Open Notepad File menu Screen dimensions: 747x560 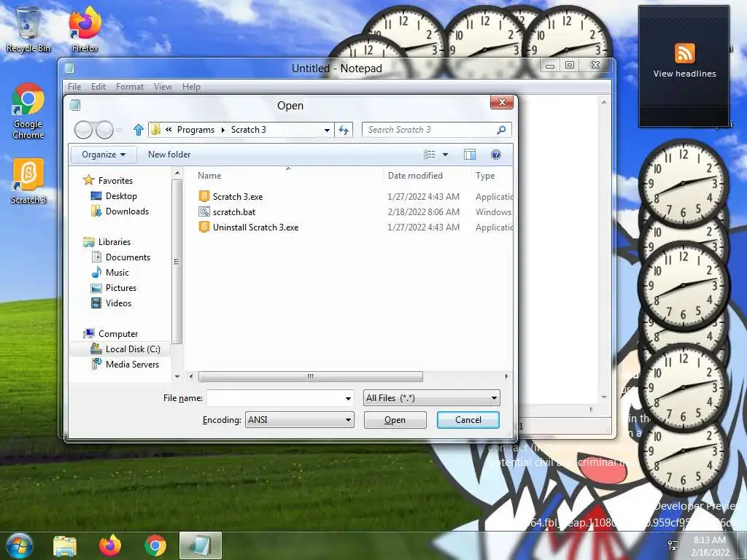tap(74, 87)
